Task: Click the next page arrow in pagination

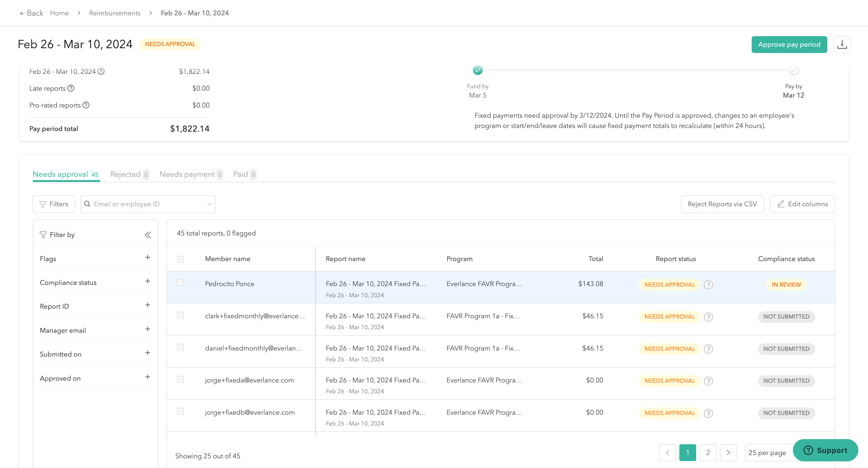Action: tap(728, 453)
